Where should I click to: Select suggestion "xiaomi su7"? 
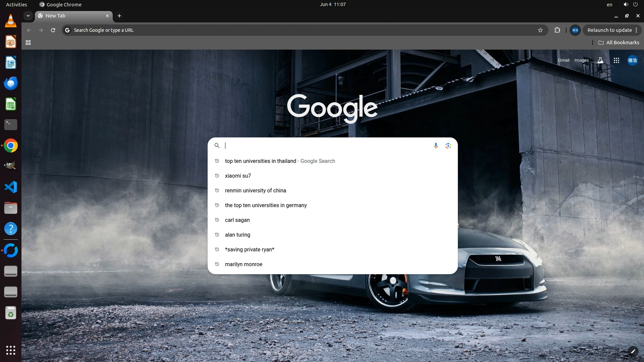pyautogui.click(x=238, y=176)
